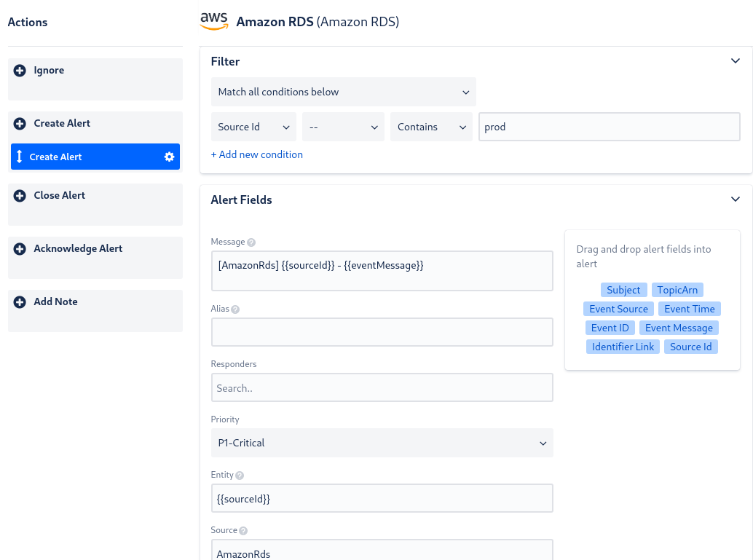
Task: Collapse the Filter section chevron
Action: [x=736, y=61]
